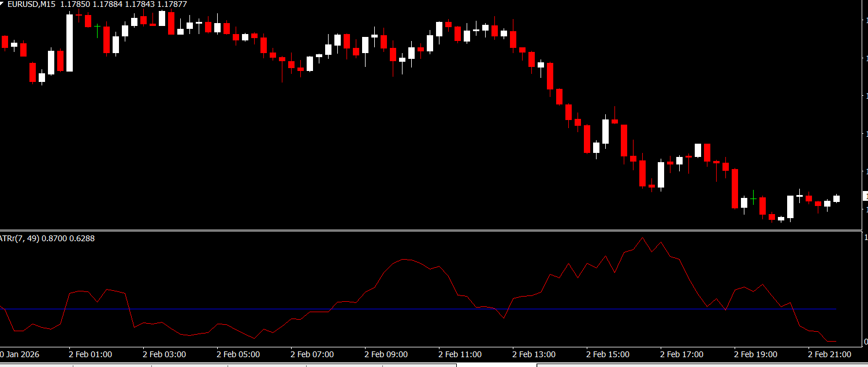Select the green doji candle near 2 Feb 19:00
Image resolution: width=868 pixels, height=367 pixels.
753,199
